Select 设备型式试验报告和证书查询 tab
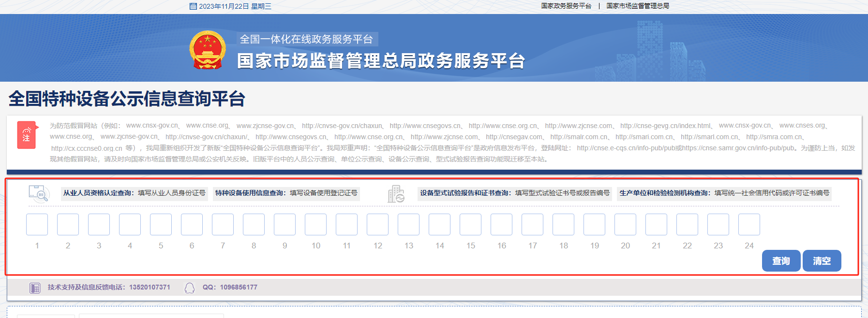Image resolution: width=868 pixels, height=318 pixels. click(515, 193)
